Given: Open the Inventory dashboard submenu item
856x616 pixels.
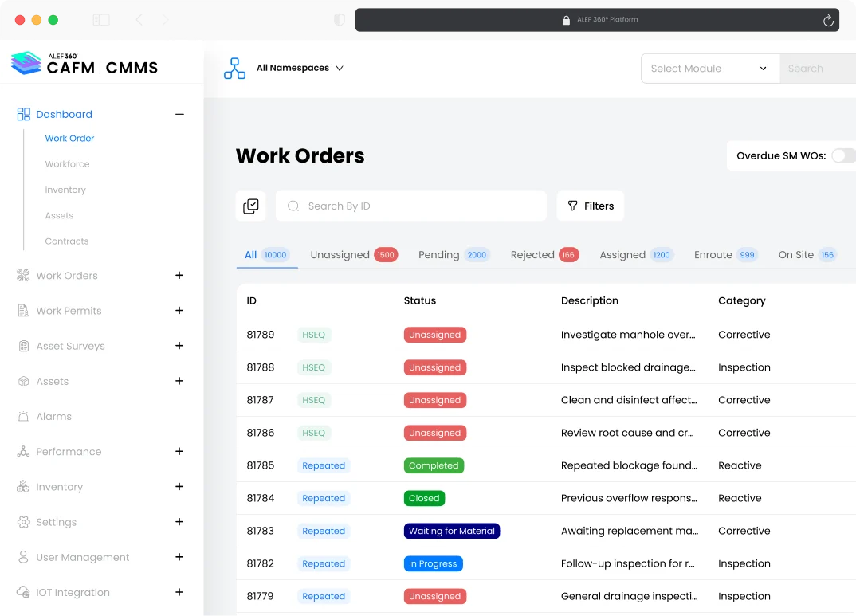Looking at the screenshot, I should tap(65, 190).
